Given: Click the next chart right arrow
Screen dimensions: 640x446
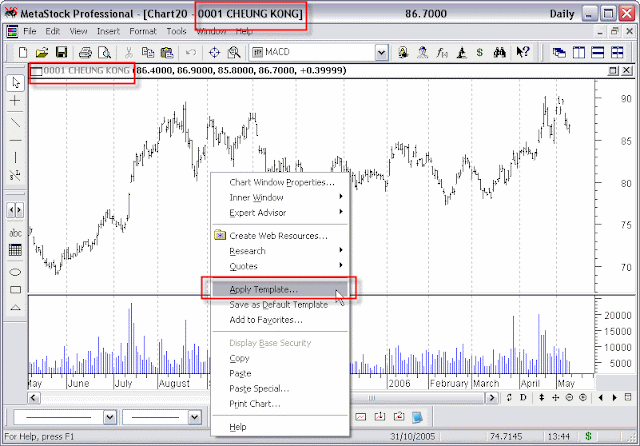Looking at the screenshot, I should pos(614,397).
